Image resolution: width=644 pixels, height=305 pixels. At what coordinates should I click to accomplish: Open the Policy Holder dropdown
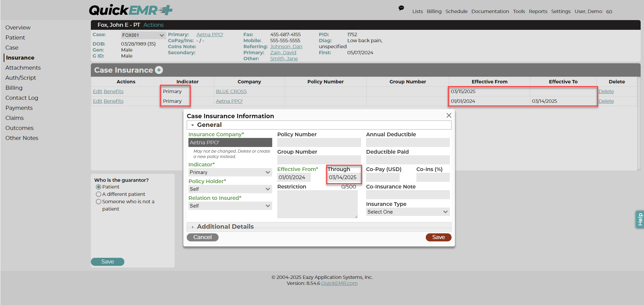(x=230, y=189)
